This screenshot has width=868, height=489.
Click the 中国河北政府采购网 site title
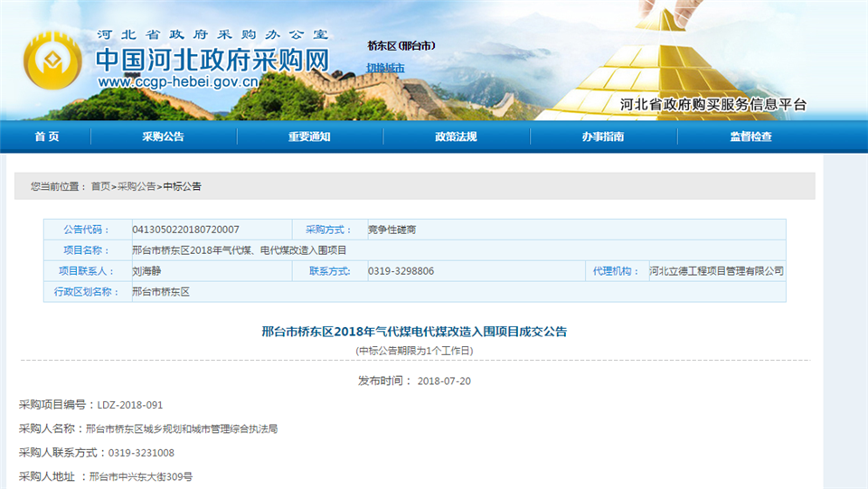(x=212, y=60)
